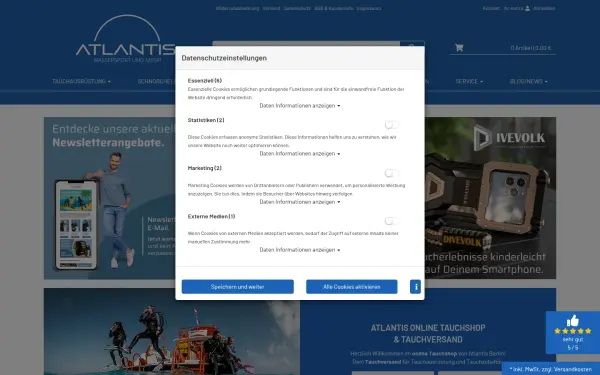This screenshot has width=600, height=375.
Task: Enable the Externe Medien cookies toggle
Action: [x=392, y=221]
